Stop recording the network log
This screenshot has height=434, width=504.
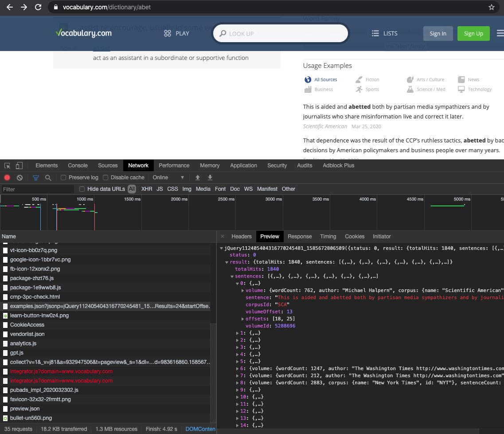pos(7,178)
